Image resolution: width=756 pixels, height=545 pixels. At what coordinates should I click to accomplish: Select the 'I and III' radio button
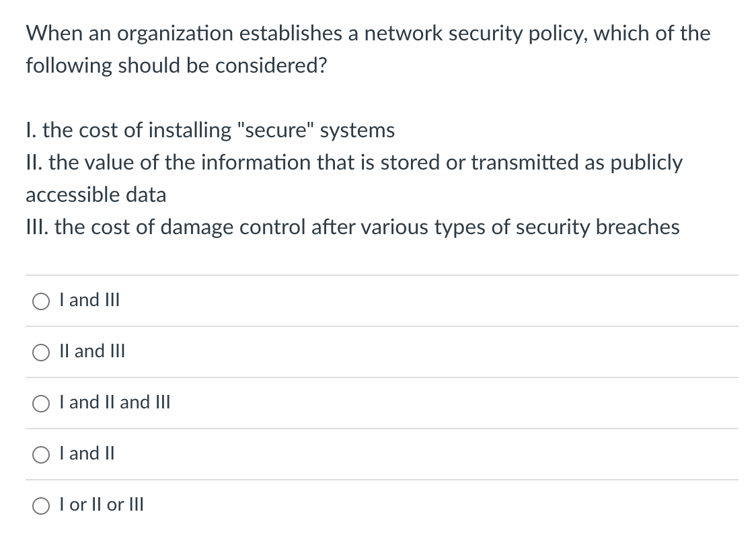point(41,301)
